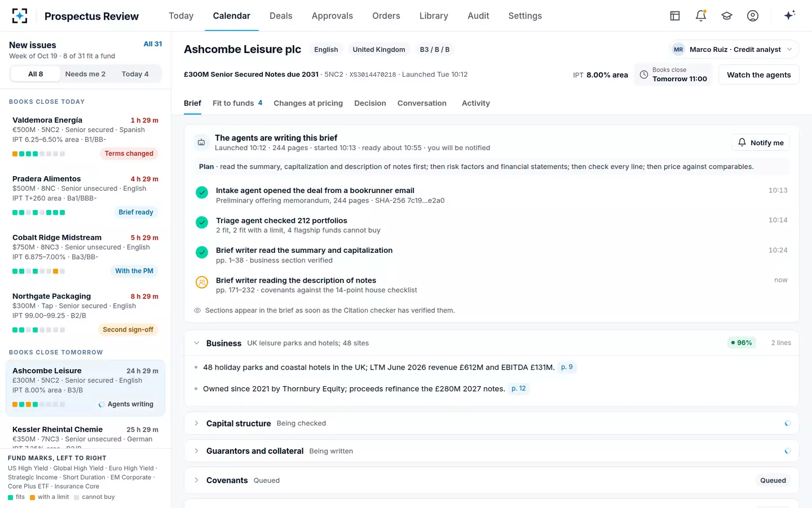Click the Queued status badge on Covenants
This screenshot has height=508, width=812.
773,480
